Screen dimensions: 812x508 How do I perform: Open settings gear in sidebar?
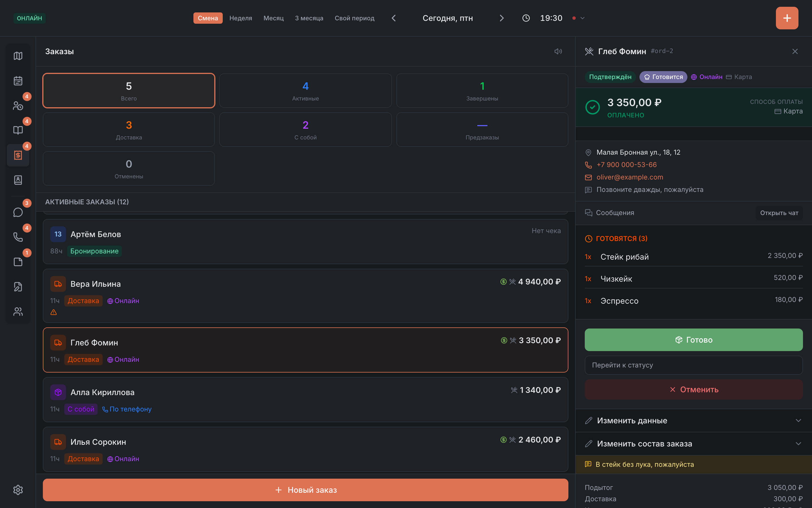click(x=18, y=490)
